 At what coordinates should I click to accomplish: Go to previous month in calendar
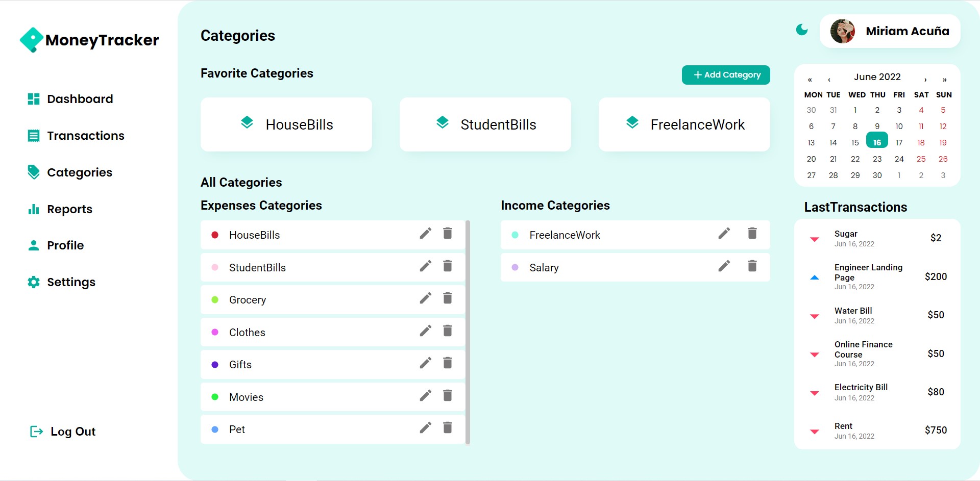(829, 80)
